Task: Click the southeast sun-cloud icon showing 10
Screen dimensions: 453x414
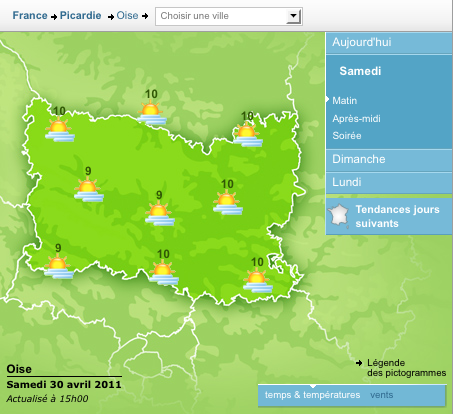Action: [x=258, y=280]
